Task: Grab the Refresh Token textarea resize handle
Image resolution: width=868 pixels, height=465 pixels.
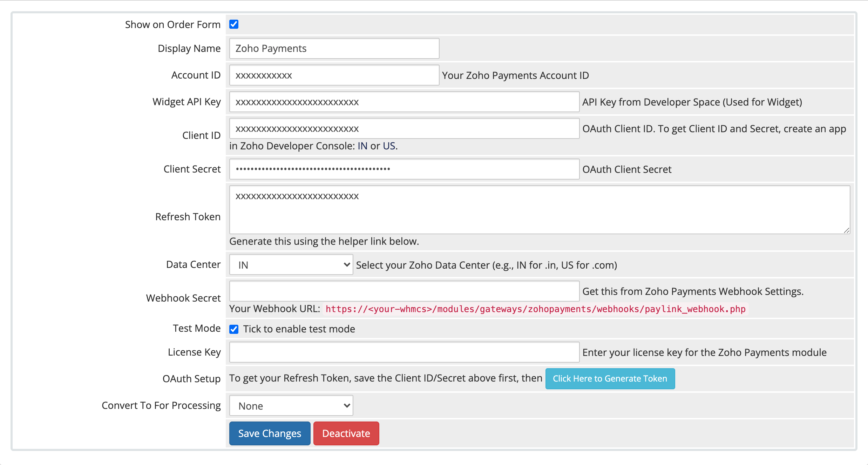Action: coord(847,230)
